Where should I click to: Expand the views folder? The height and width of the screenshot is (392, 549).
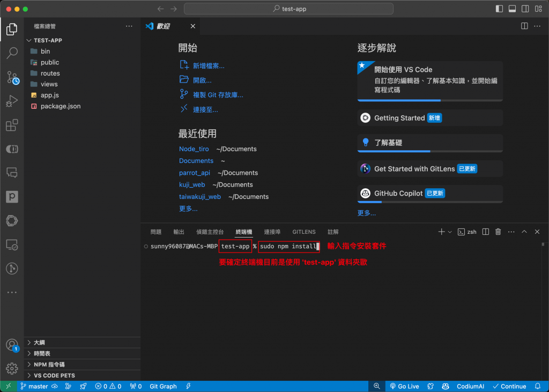tap(82, 84)
